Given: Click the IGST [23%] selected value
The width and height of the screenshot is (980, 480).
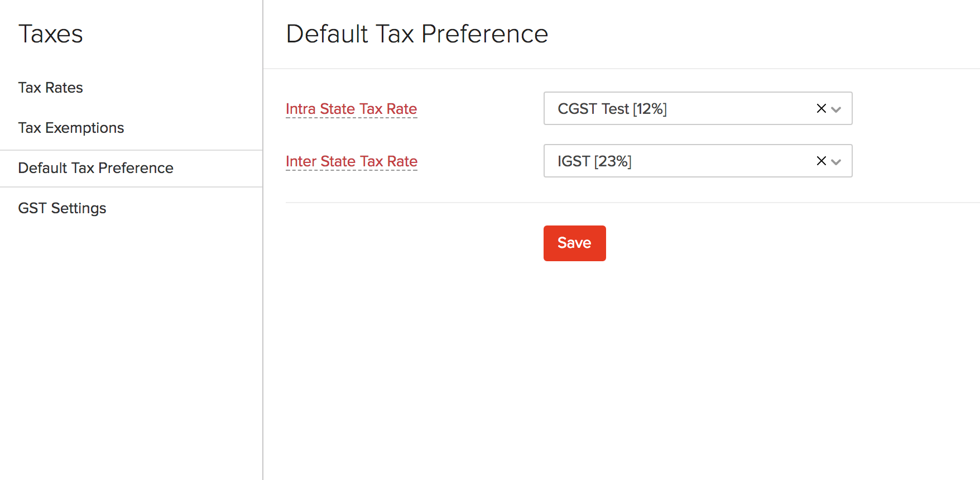Looking at the screenshot, I should (x=594, y=161).
